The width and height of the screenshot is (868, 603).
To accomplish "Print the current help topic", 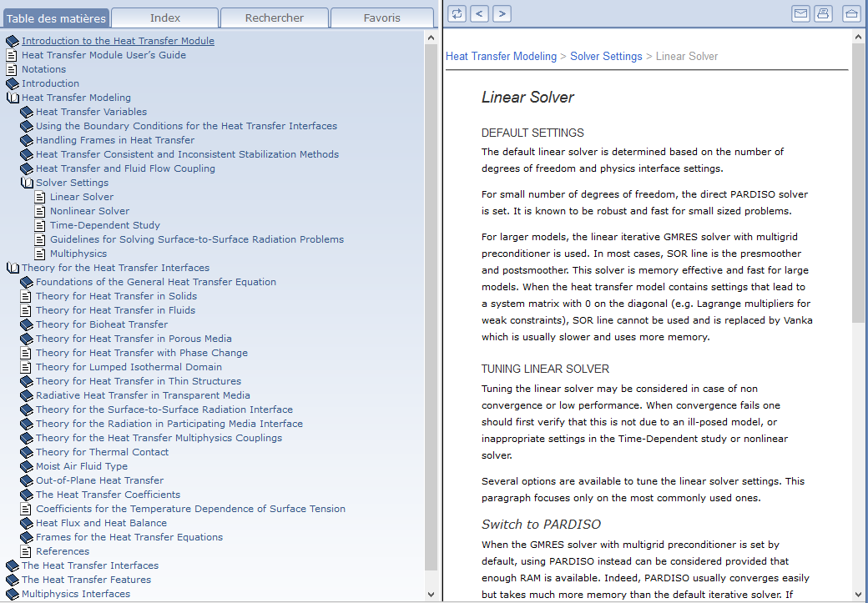I will point(823,13).
